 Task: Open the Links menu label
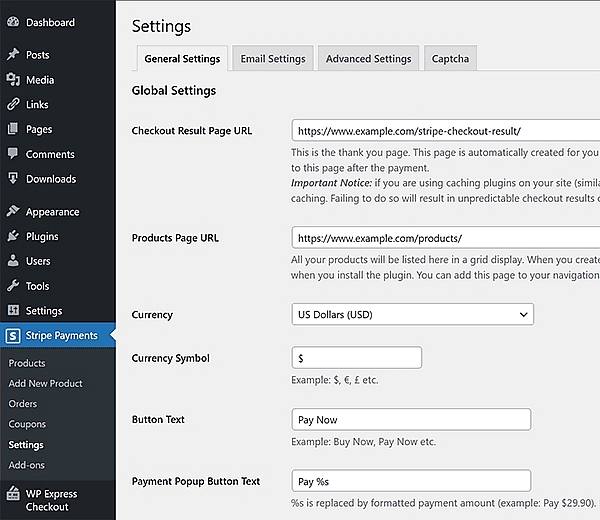[37, 104]
